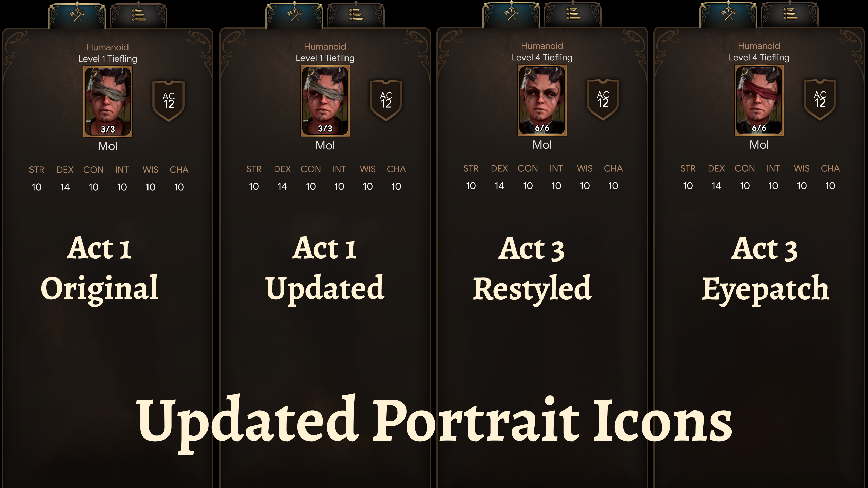This screenshot has height=488, width=868.
Task: Click AC shield icon in Act 1 Updated panel
Action: tap(386, 100)
